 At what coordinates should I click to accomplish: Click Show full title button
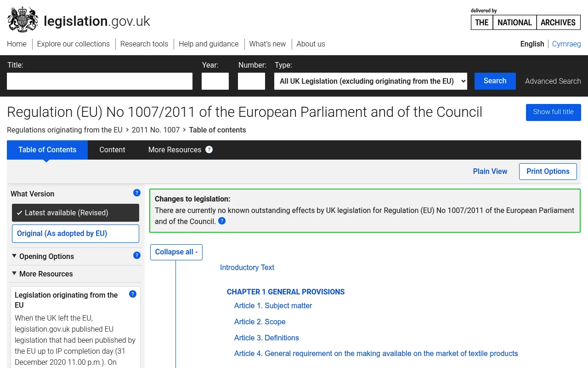(554, 112)
